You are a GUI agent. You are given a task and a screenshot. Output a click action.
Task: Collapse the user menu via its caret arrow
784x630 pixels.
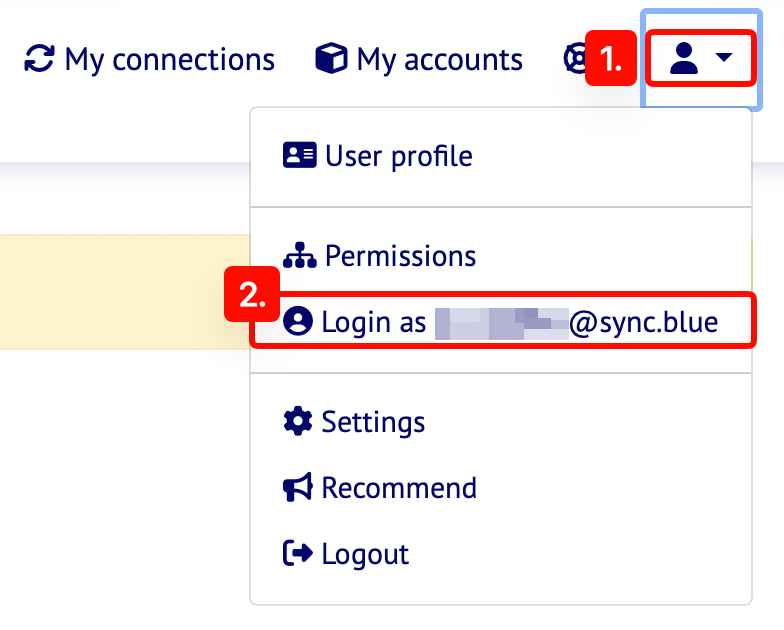pyautogui.click(x=726, y=60)
